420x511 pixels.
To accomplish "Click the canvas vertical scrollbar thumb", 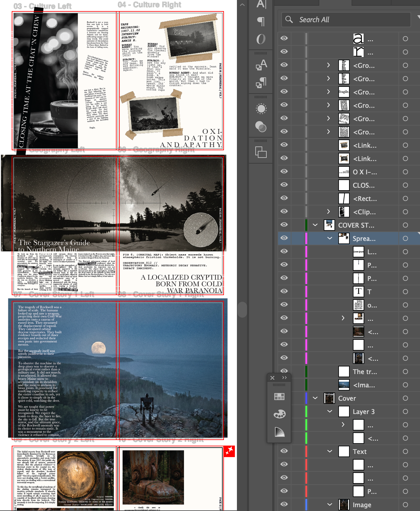I will point(242,309).
